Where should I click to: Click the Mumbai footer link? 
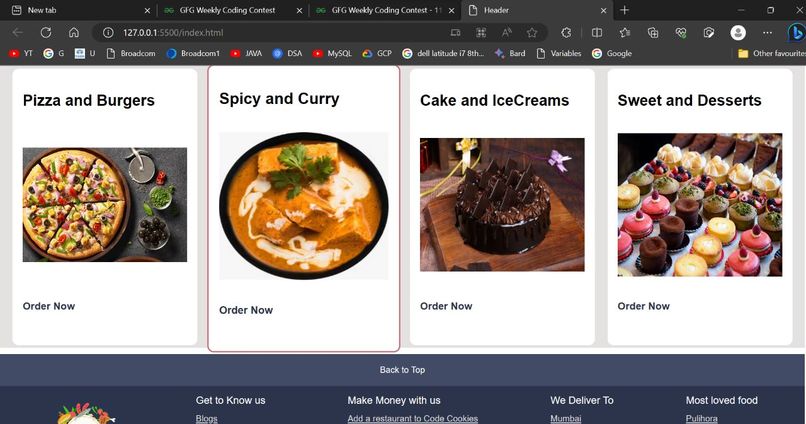point(565,418)
